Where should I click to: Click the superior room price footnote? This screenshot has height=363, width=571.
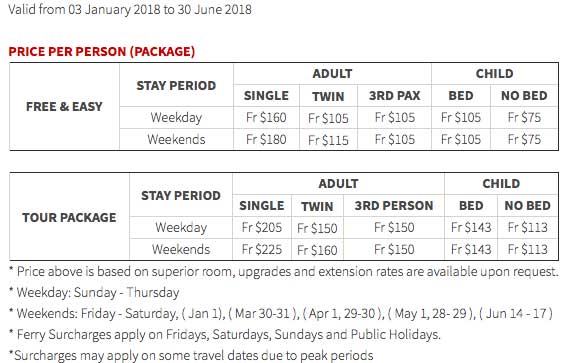coord(284,272)
